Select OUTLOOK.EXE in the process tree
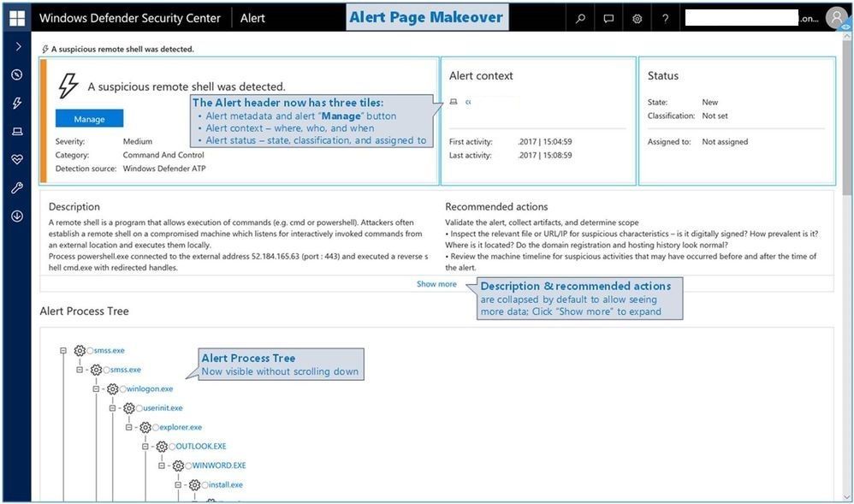 pyautogui.click(x=201, y=447)
